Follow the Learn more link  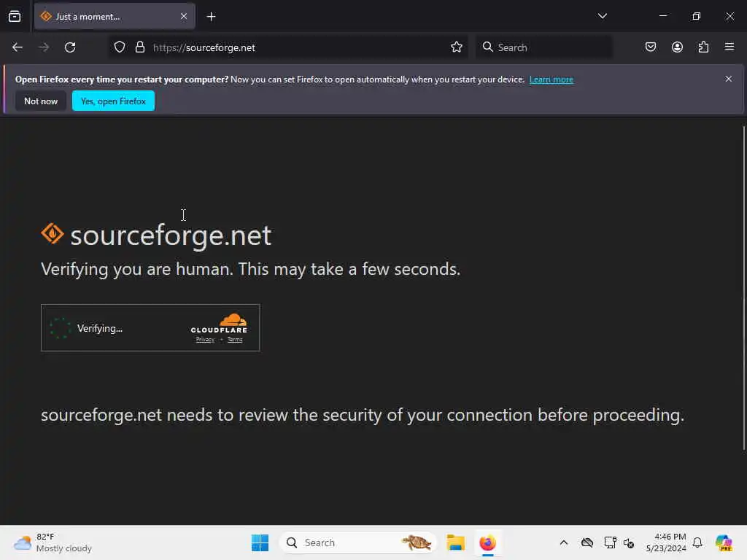tap(551, 79)
